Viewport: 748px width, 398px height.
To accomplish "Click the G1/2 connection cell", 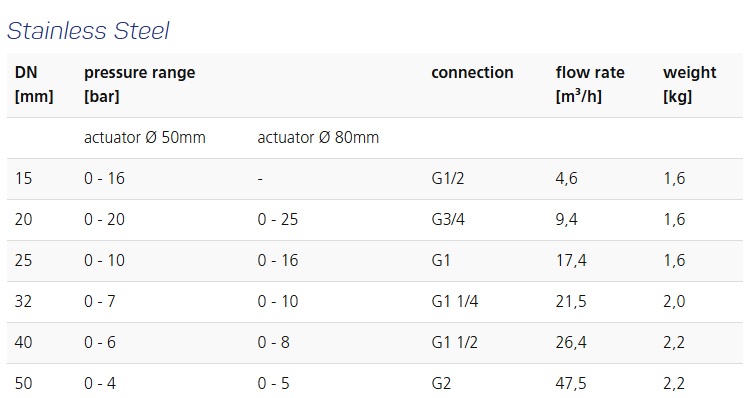I will [447, 178].
